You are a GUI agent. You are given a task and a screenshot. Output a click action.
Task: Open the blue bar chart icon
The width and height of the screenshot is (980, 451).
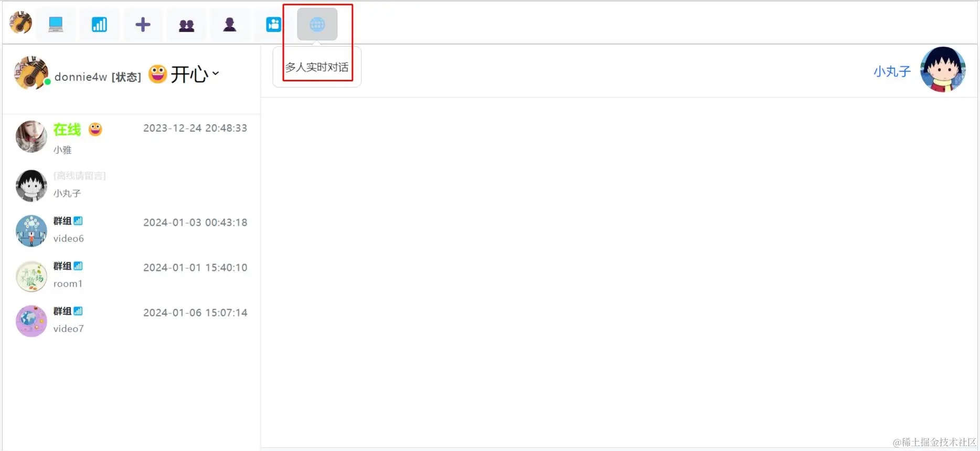[99, 24]
